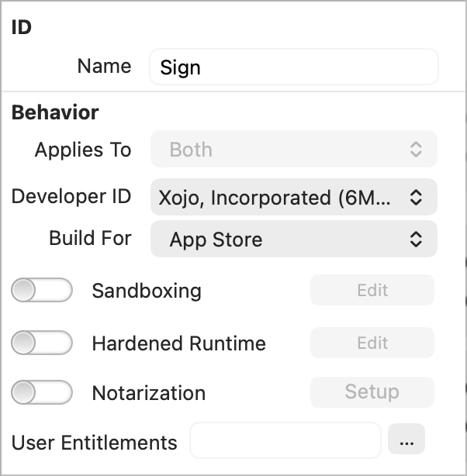
Task: Click Edit button beside Hardened Runtime
Action: coord(372,343)
